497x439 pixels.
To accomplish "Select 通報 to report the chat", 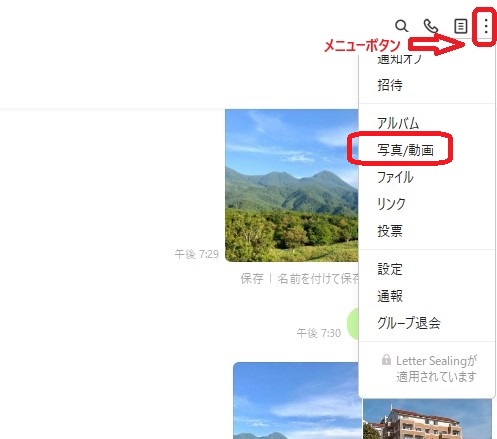I will 390,296.
